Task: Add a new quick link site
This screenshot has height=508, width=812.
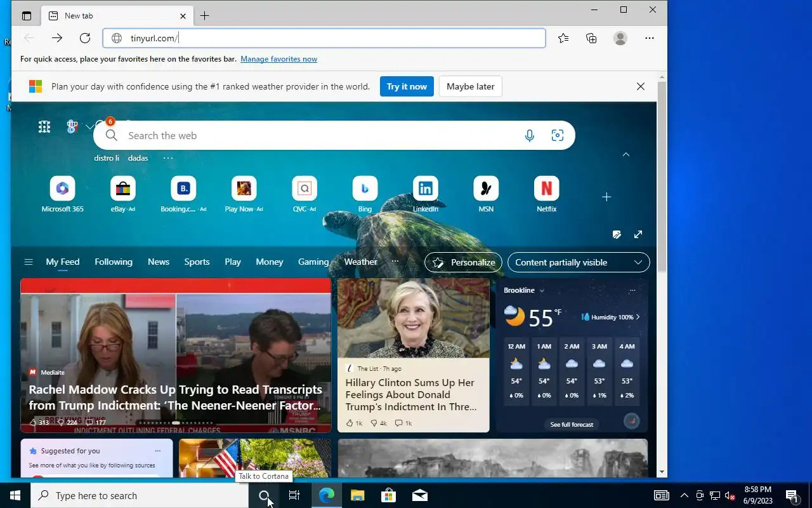Action: pos(606,197)
